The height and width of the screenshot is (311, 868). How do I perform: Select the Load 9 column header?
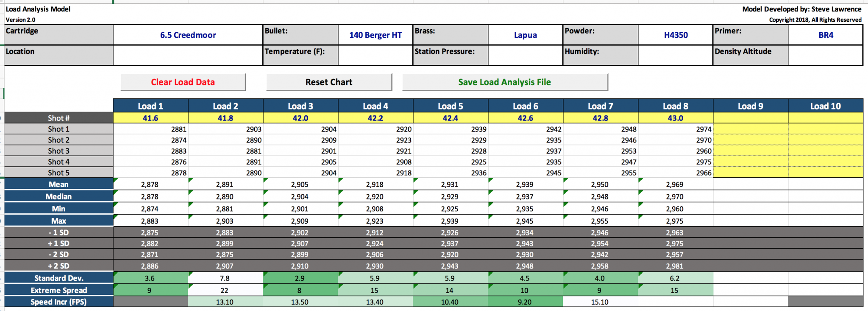pos(751,106)
